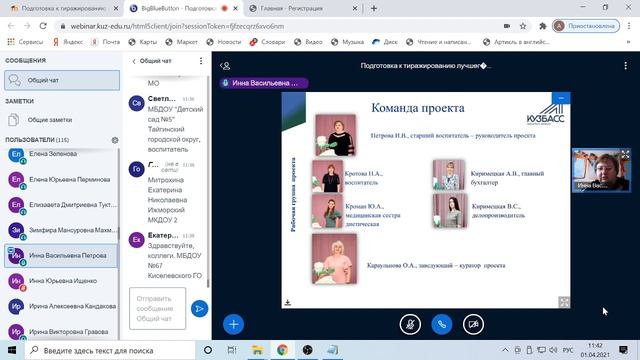Open the Диск bookmark
This screenshot has height=360, width=640.
(385, 42)
